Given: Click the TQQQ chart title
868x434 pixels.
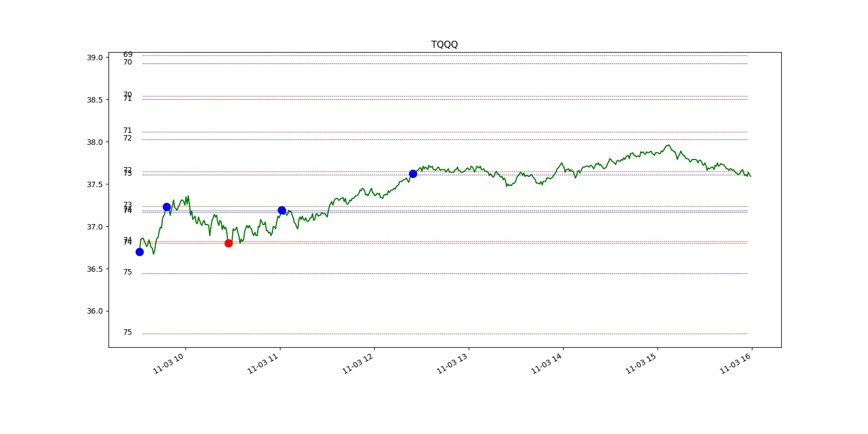Looking at the screenshot, I should pyautogui.click(x=444, y=44).
